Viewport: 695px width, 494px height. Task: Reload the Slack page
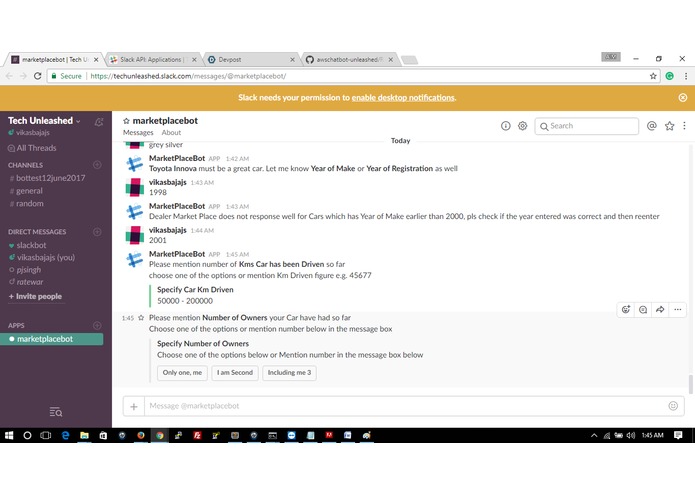pyautogui.click(x=38, y=76)
